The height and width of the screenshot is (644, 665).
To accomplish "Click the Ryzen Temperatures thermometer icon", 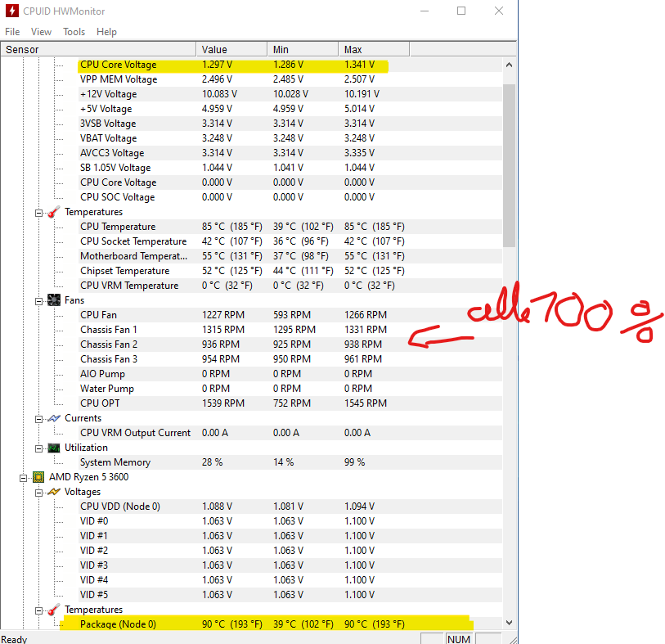I will 54,610.
